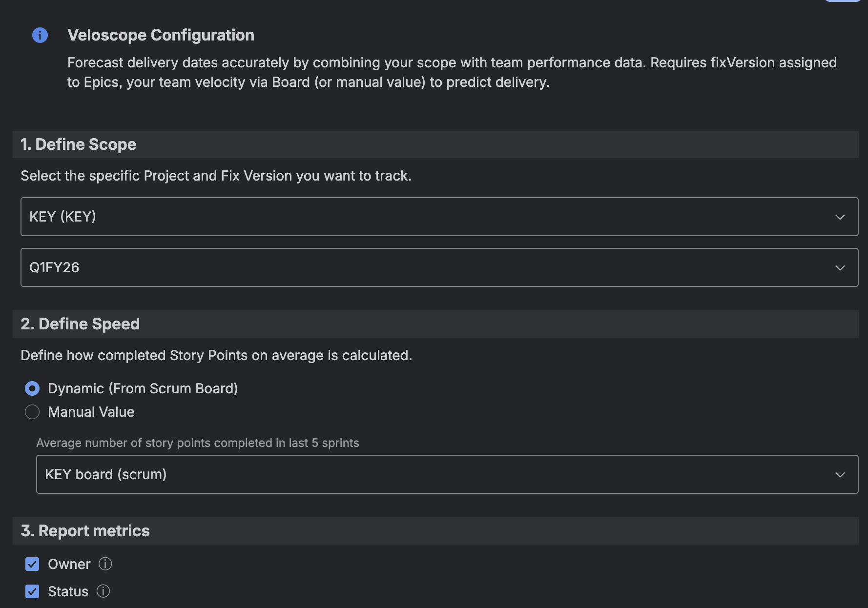Select the Manual Value radio button
This screenshot has height=608, width=868.
click(x=32, y=412)
